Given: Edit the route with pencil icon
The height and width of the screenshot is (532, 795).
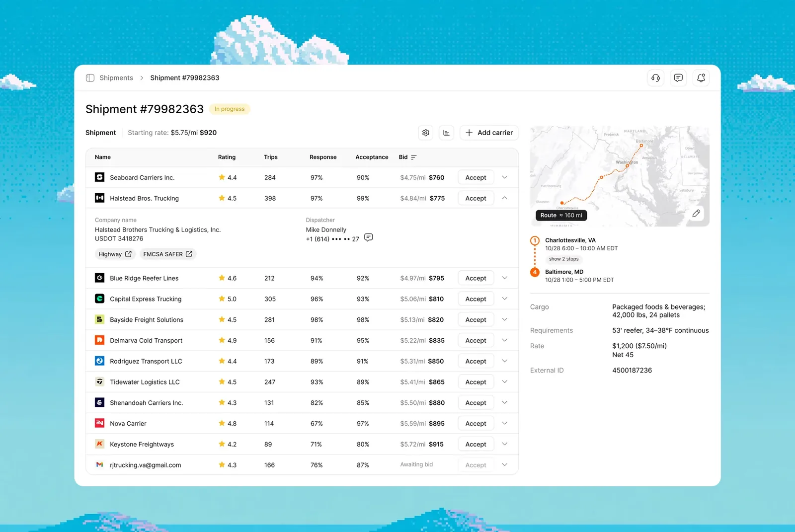Looking at the screenshot, I should coord(696,214).
